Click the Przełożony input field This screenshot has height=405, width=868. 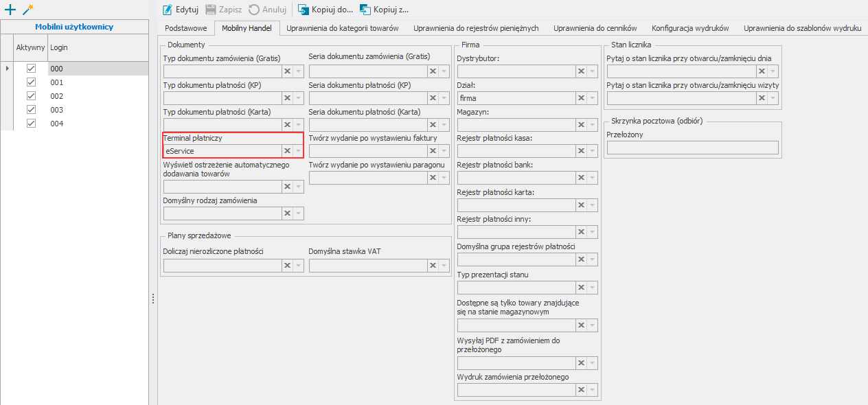tap(692, 148)
